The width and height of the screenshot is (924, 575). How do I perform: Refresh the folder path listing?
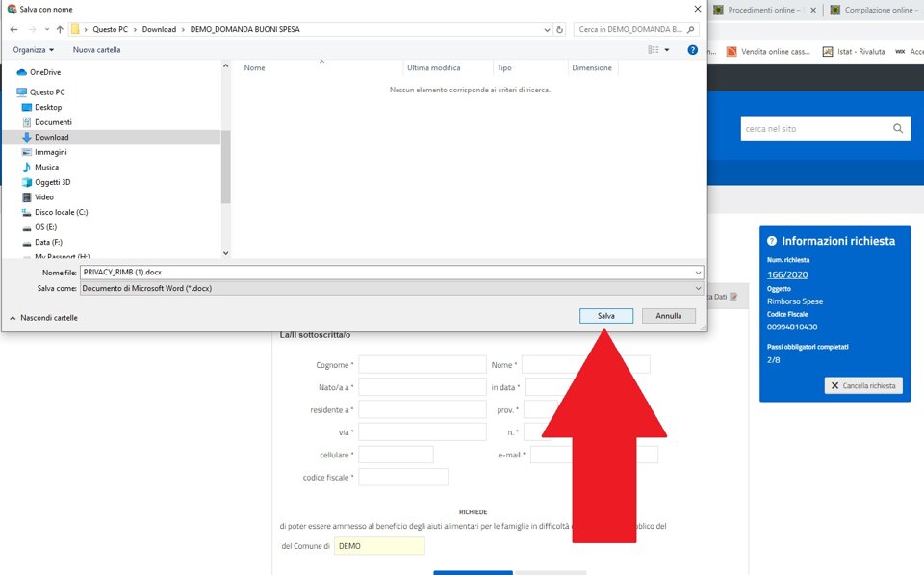560,30
